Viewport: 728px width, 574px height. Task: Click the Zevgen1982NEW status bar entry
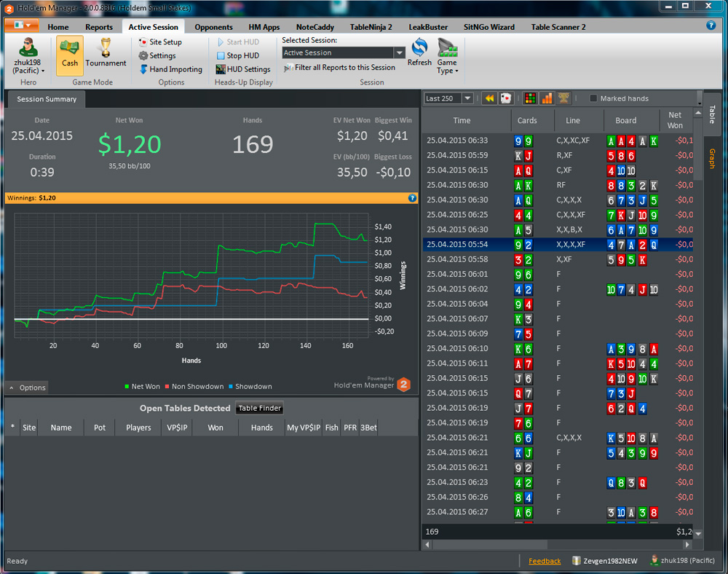click(605, 561)
